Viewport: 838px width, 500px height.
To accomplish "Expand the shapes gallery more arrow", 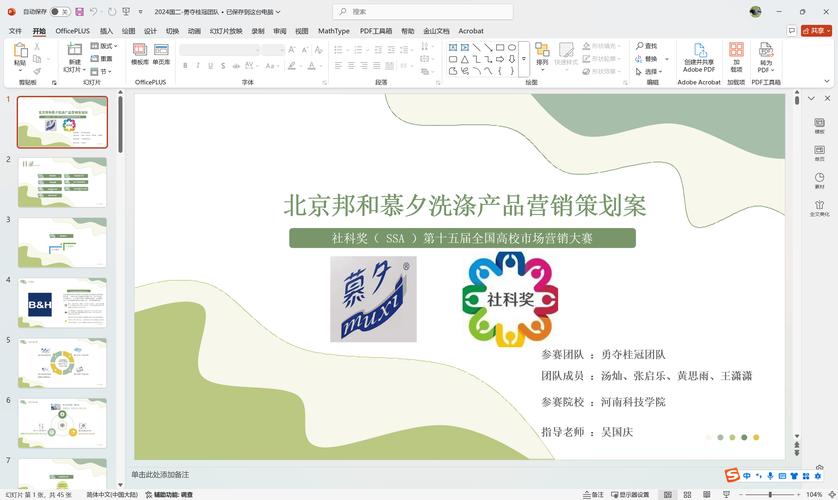I will point(524,59).
